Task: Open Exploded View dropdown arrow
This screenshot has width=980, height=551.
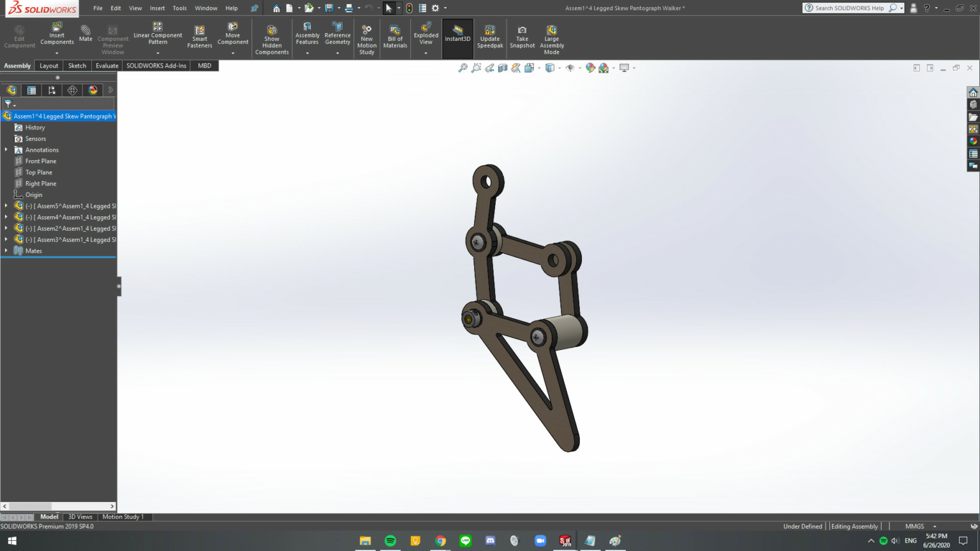Action: pyautogui.click(x=426, y=53)
